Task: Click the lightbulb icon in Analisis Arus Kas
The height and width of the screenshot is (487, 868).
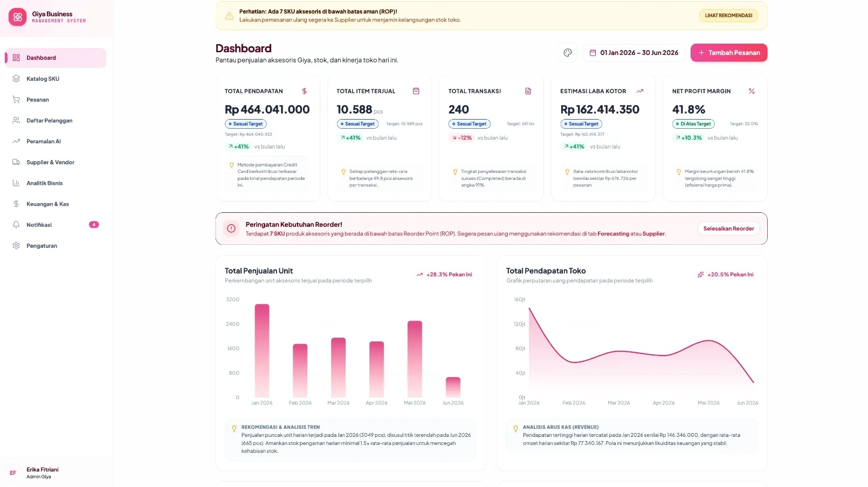Action: [515, 429]
